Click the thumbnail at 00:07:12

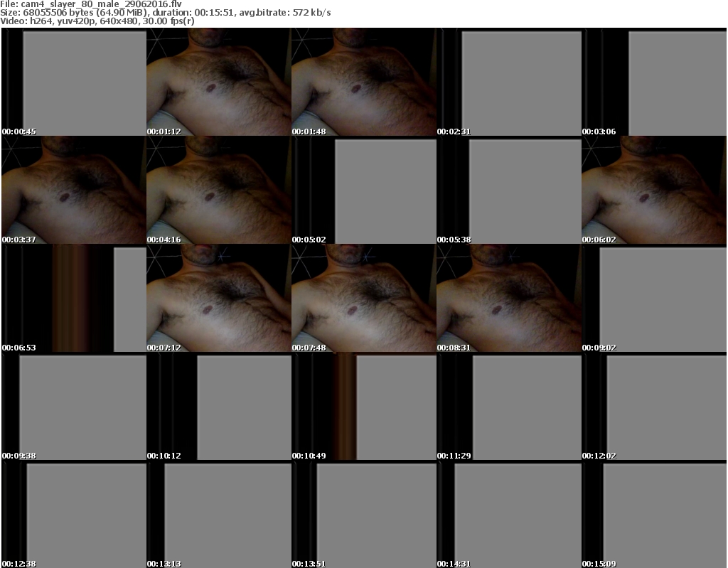pos(219,298)
